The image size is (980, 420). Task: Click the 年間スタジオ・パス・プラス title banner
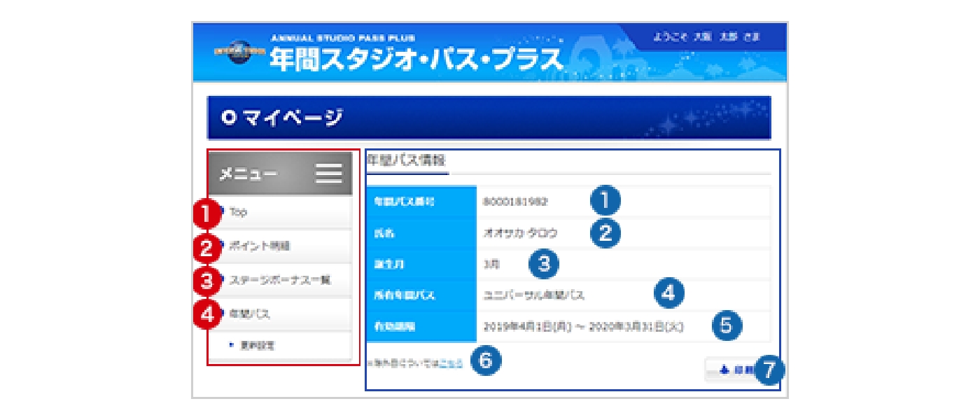click(416, 59)
